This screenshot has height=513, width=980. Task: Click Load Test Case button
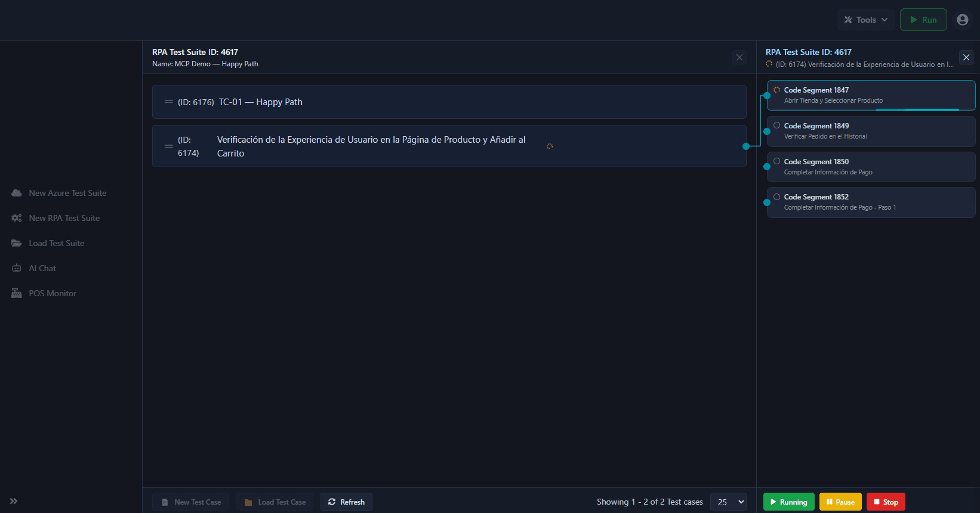pyautogui.click(x=275, y=502)
